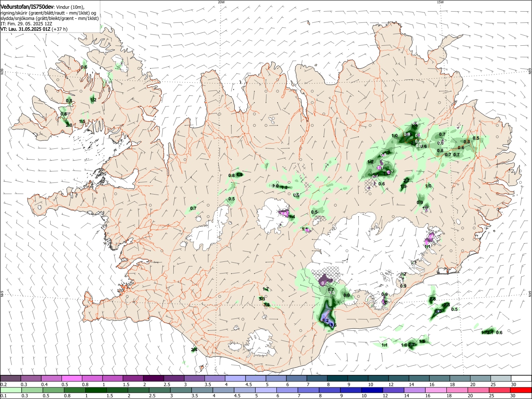Click the '2.3' precipitation value off the southeast coast
Viewport: 532px width, 399px height.
click(447, 305)
